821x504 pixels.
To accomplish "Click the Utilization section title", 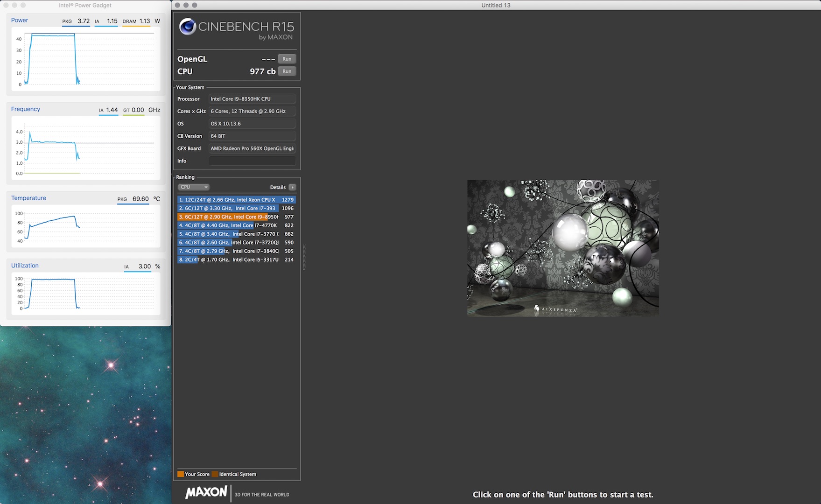I will [x=25, y=266].
